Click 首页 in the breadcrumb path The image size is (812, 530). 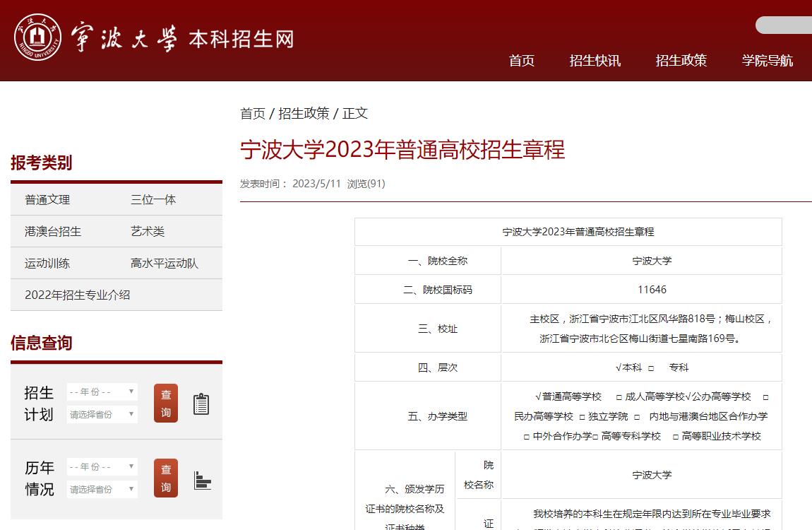pyautogui.click(x=253, y=114)
